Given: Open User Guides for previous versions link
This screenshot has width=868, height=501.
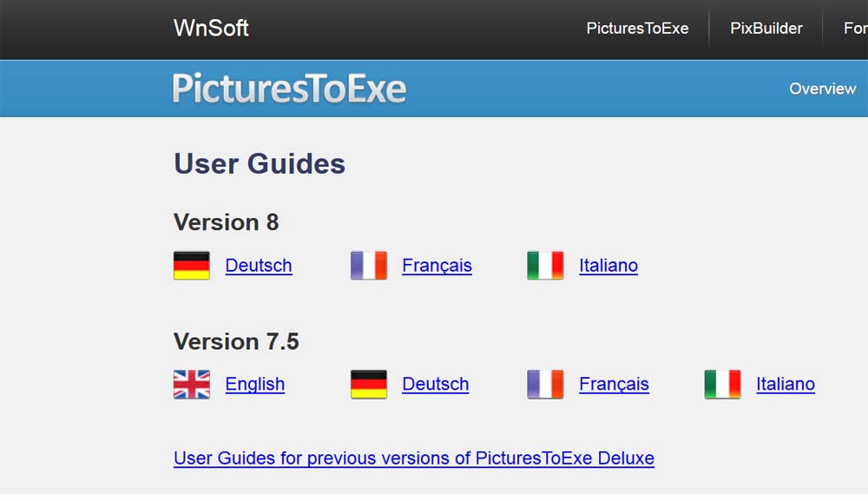Looking at the screenshot, I should [414, 458].
